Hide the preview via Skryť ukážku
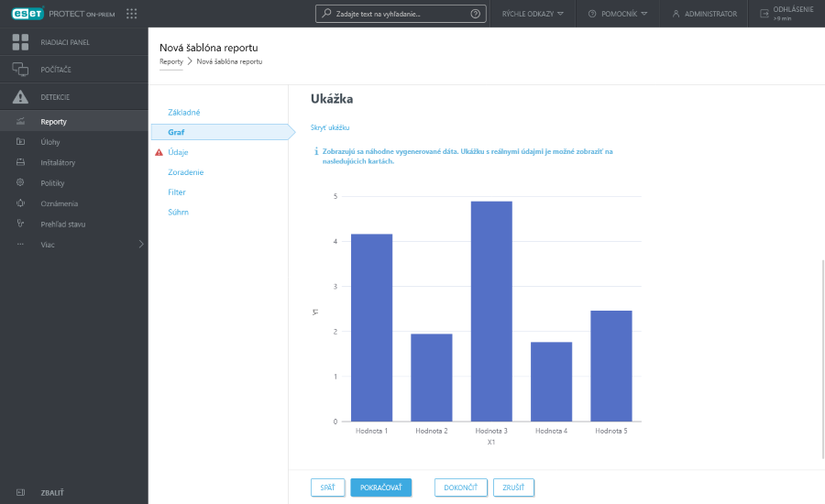 (x=330, y=127)
